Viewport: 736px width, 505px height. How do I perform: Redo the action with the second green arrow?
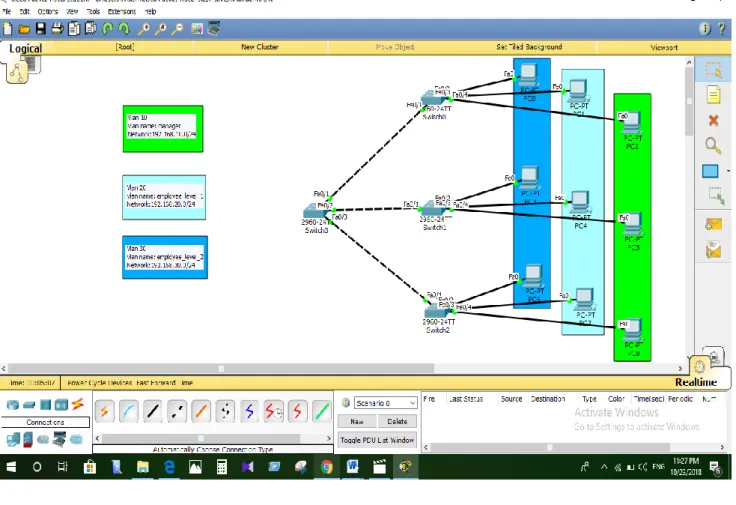click(x=124, y=29)
